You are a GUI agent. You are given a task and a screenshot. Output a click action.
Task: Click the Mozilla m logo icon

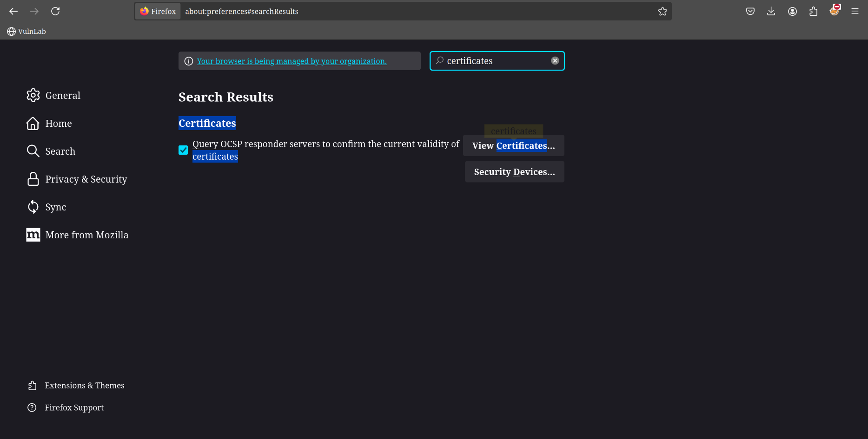(x=33, y=235)
